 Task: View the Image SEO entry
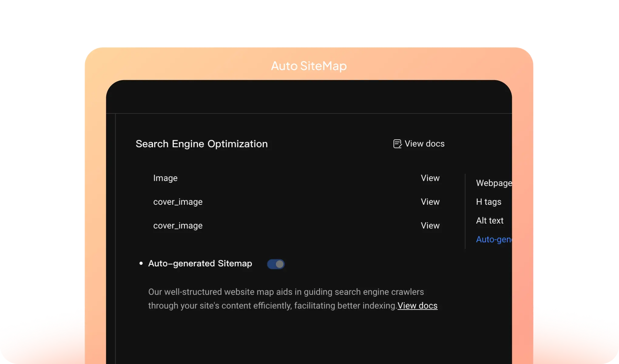click(x=430, y=178)
